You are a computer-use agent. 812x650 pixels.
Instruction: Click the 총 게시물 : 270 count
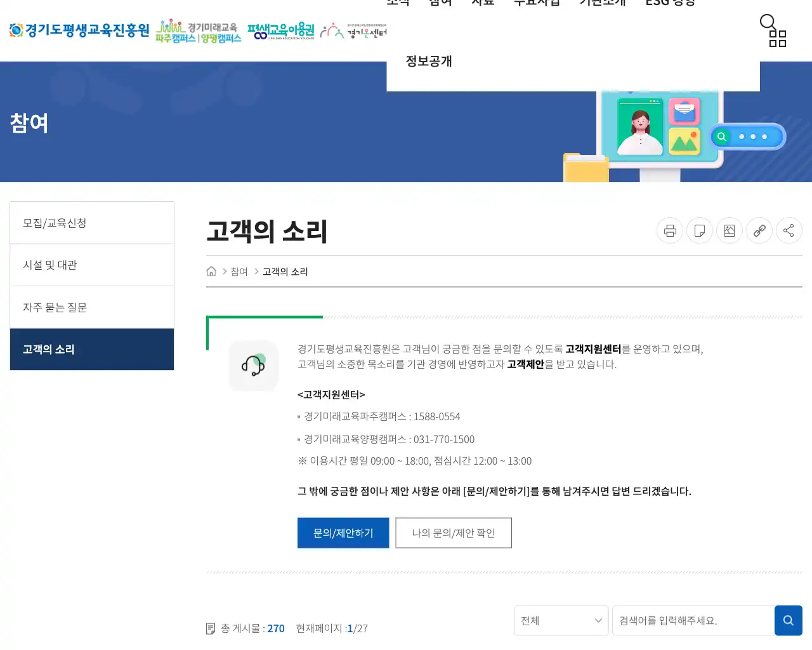click(252, 628)
